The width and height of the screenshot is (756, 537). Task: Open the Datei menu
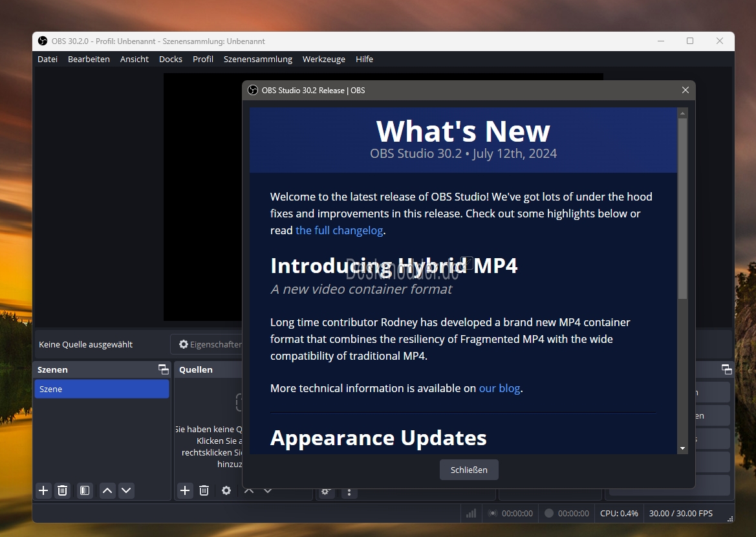[x=48, y=59]
